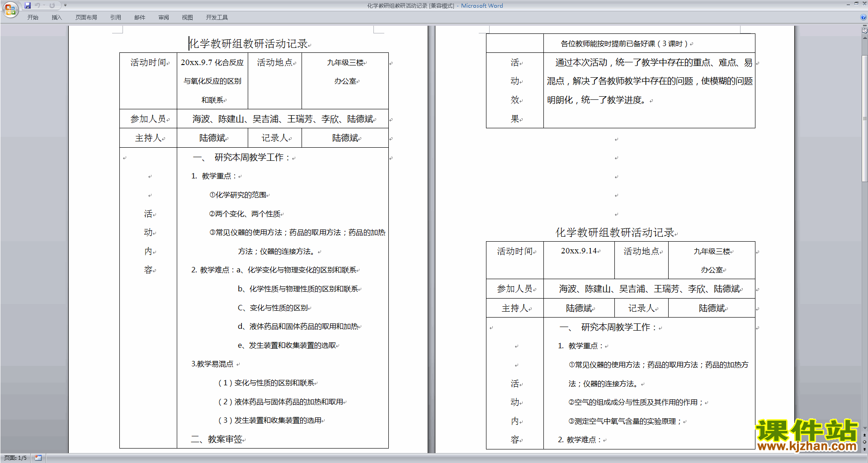
Task: Open the 开发工具 tab
Action: pyautogui.click(x=217, y=18)
